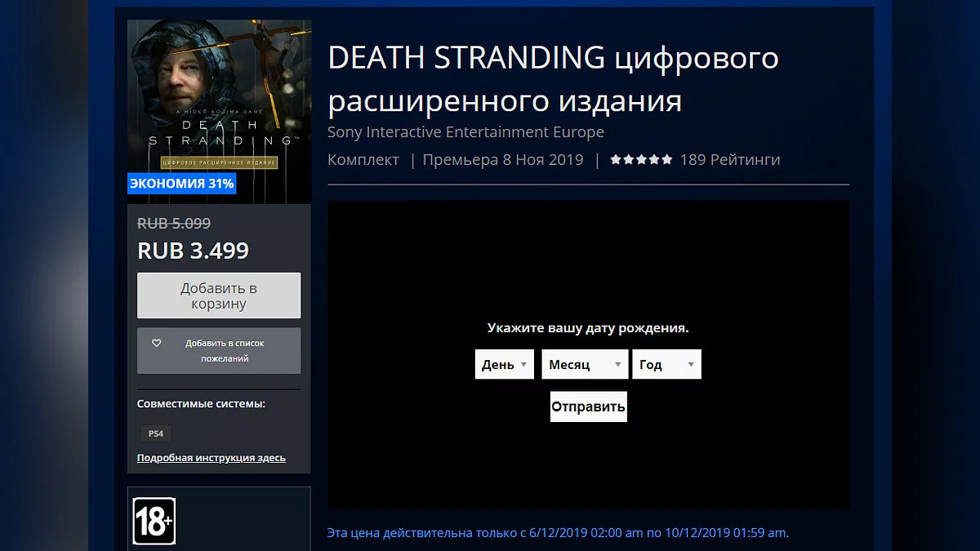This screenshot has height=551, width=980.
Task: Click Добавить в список пожеланий button
Action: pyautogui.click(x=219, y=351)
